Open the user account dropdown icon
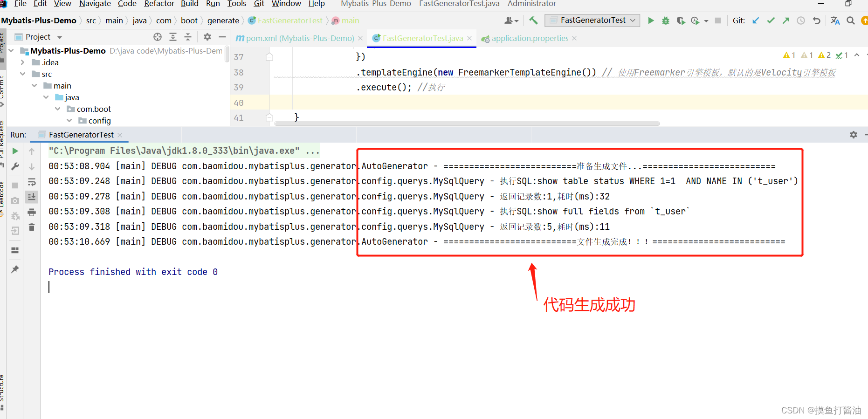Viewport: 868px width, 419px height. (x=511, y=21)
